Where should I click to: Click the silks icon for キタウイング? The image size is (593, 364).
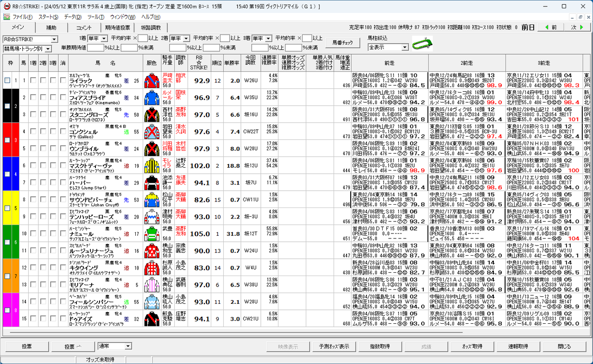coord(151,267)
